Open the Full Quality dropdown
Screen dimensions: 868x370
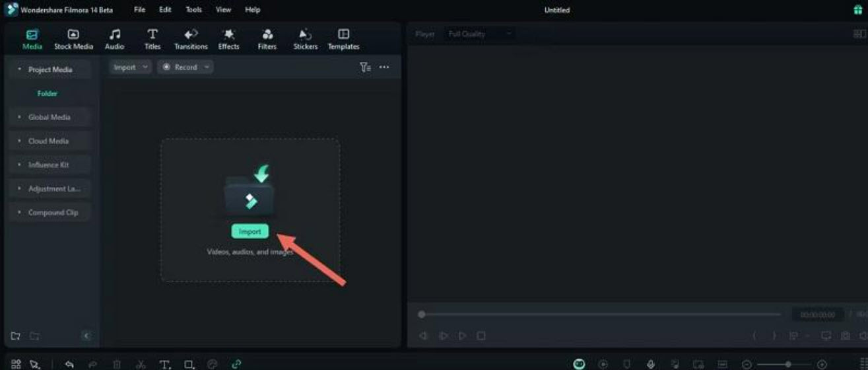pyautogui.click(x=479, y=34)
